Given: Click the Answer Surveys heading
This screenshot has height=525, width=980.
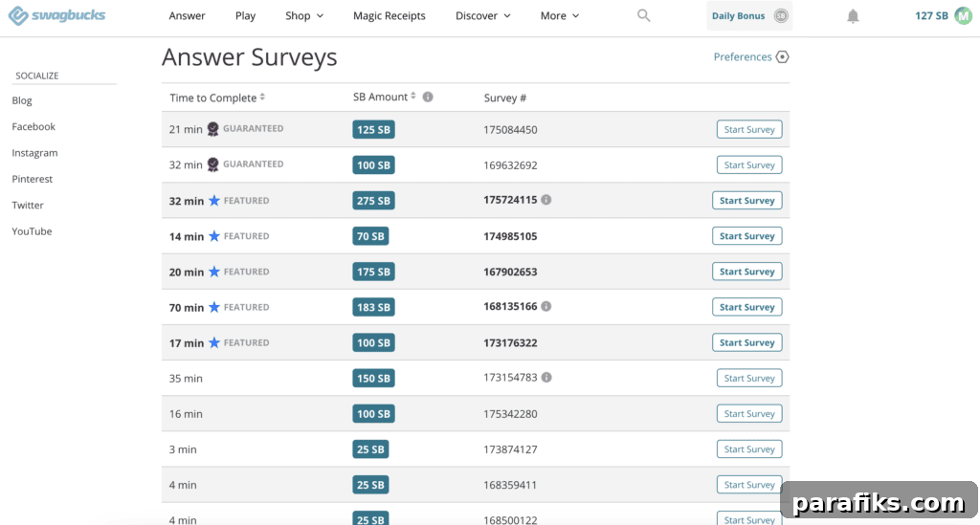Looking at the screenshot, I should (250, 58).
